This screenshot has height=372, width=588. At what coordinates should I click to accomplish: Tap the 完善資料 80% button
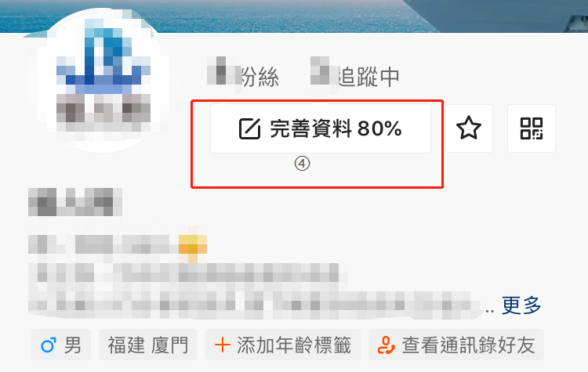(x=321, y=128)
